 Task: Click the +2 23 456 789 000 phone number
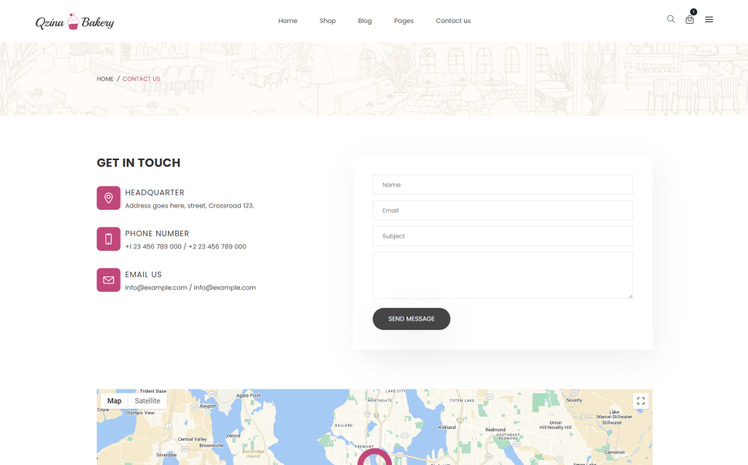coord(217,247)
